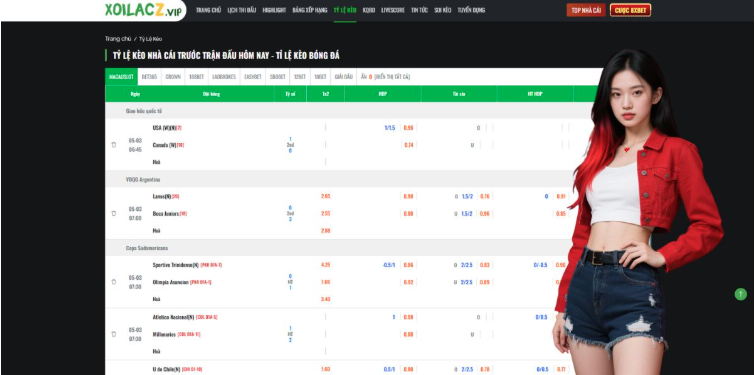755x375 pixels.
Task: Go to Highlight page in navigation
Action: (274, 10)
